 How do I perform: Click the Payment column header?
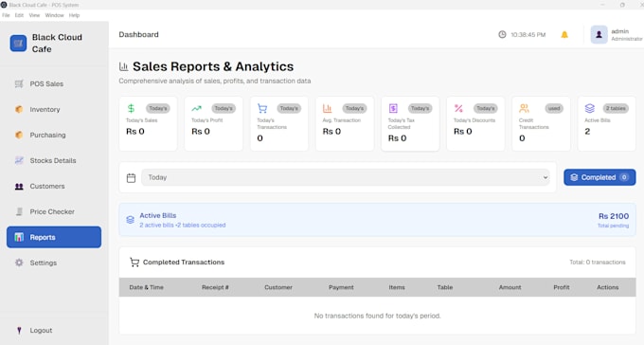341,287
